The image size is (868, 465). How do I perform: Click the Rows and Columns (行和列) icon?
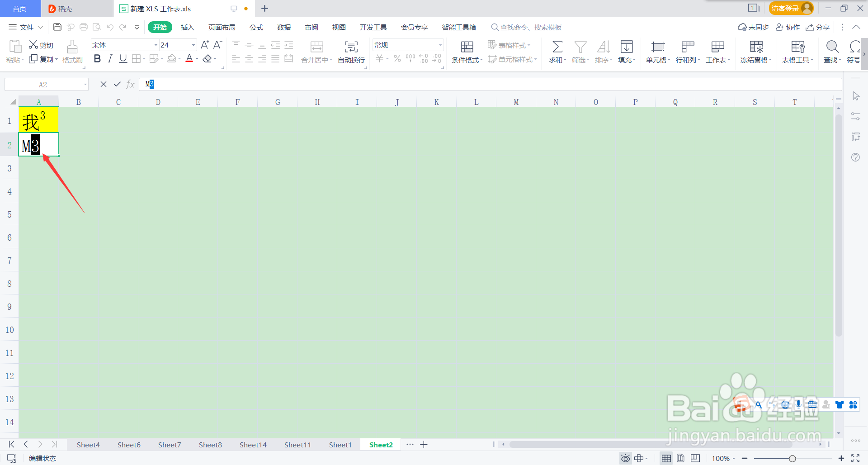[688, 47]
